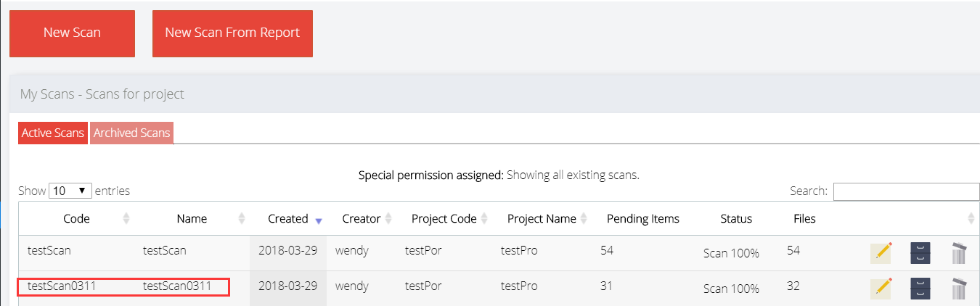Delete testScan0311 via its trash icon
This screenshot has height=306, width=980.
(959, 288)
